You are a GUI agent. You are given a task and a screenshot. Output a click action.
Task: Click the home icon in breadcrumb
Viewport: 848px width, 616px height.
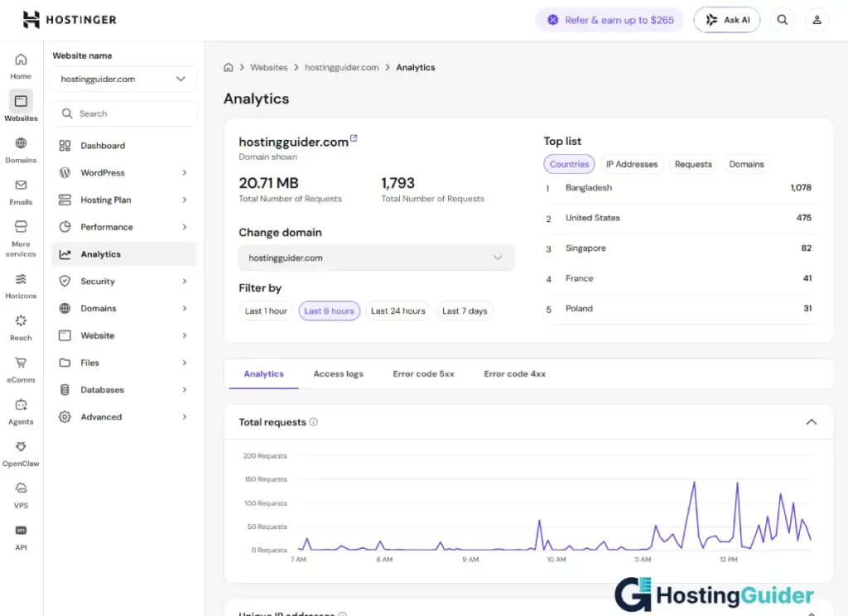pyautogui.click(x=229, y=68)
